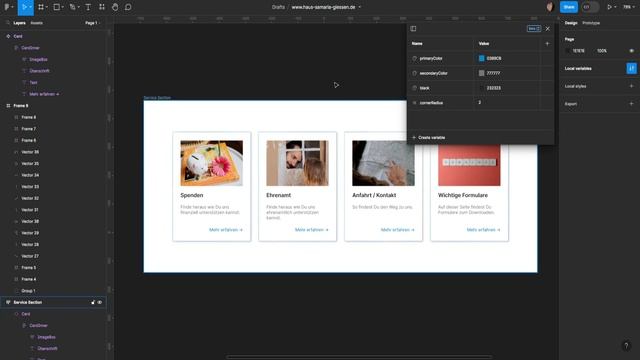Image resolution: width=640 pixels, height=360 pixels.
Task: Select the Pen tool
Action: click(72, 7)
